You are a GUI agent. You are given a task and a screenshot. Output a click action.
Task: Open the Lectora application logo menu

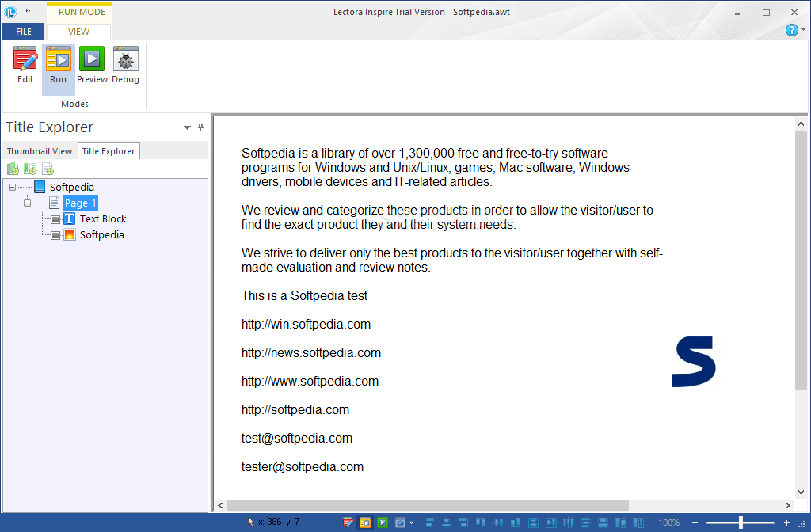click(x=10, y=11)
